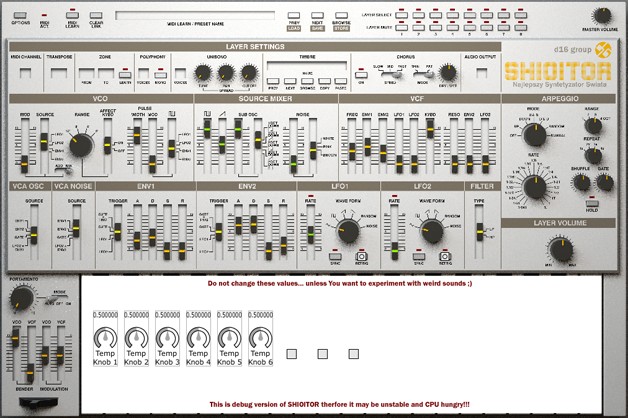This screenshot has width=628, height=418.
Task: Click the Unisono TUNE knob
Action: 203,73
